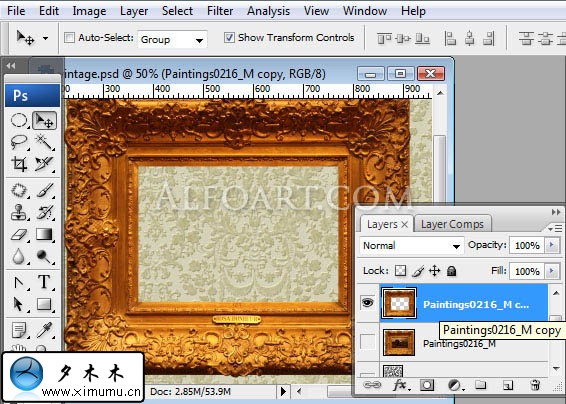Screen dimensions: 566x404
Task: Add a layer mask
Action: click(427, 385)
